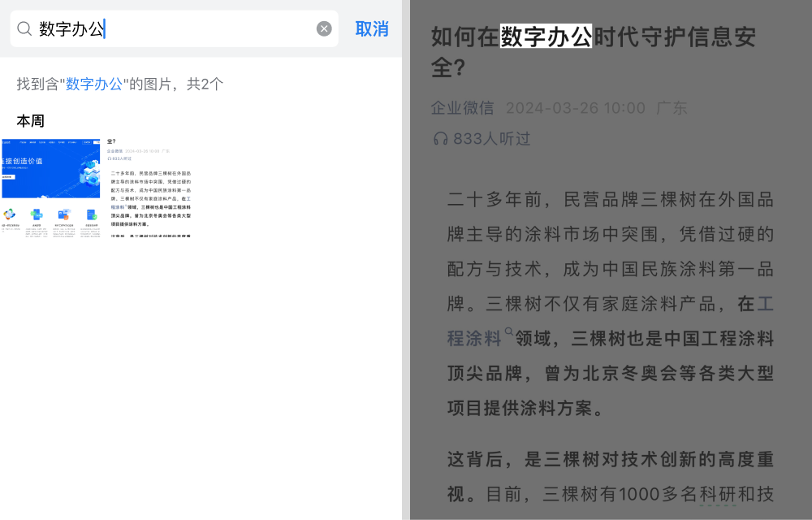The height and width of the screenshot is (520, 812).
Task: Tap the 广东 location label
Action: [672, 108]
